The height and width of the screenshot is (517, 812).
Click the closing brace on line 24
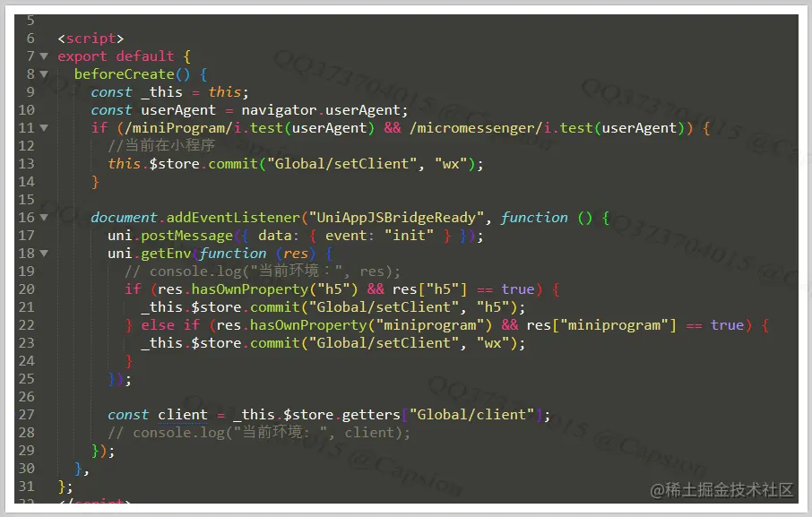128,361
